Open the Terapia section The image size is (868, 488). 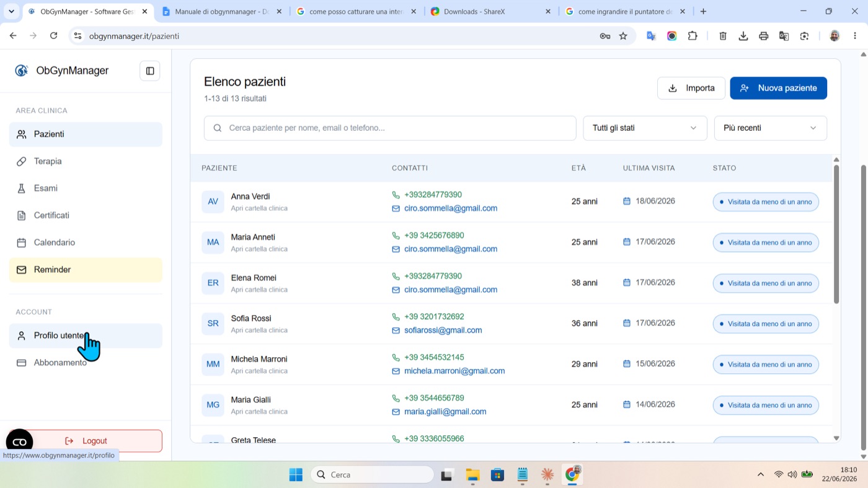tap(86, 161)
